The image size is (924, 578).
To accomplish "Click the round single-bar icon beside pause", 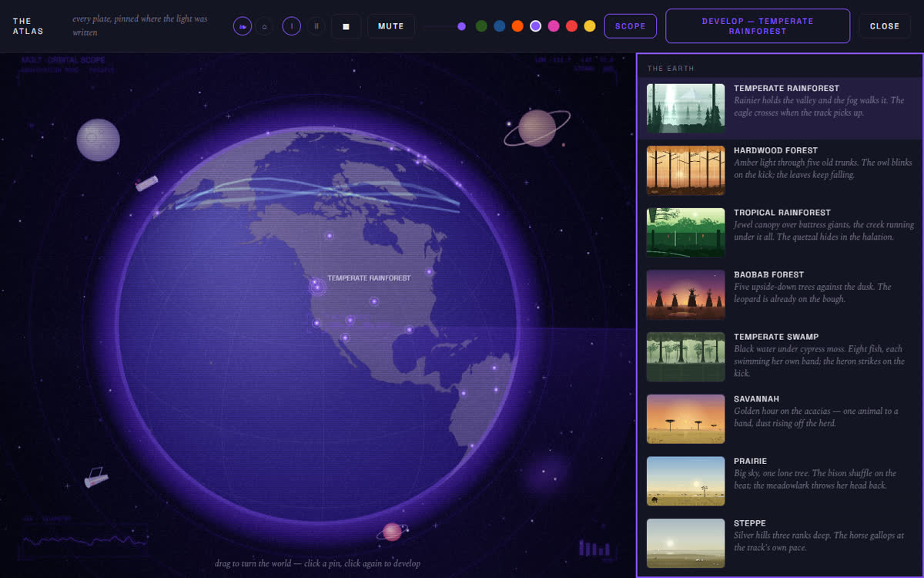I will click(292, 26).
